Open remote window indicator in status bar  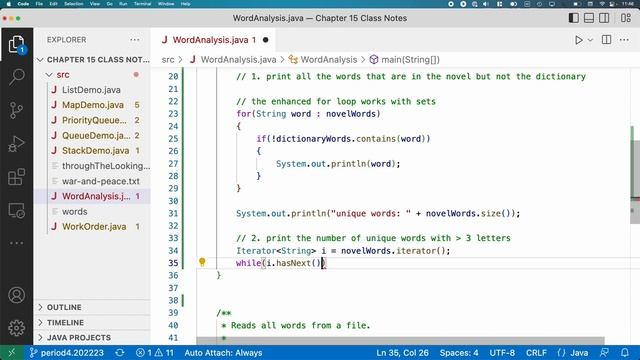11,353
